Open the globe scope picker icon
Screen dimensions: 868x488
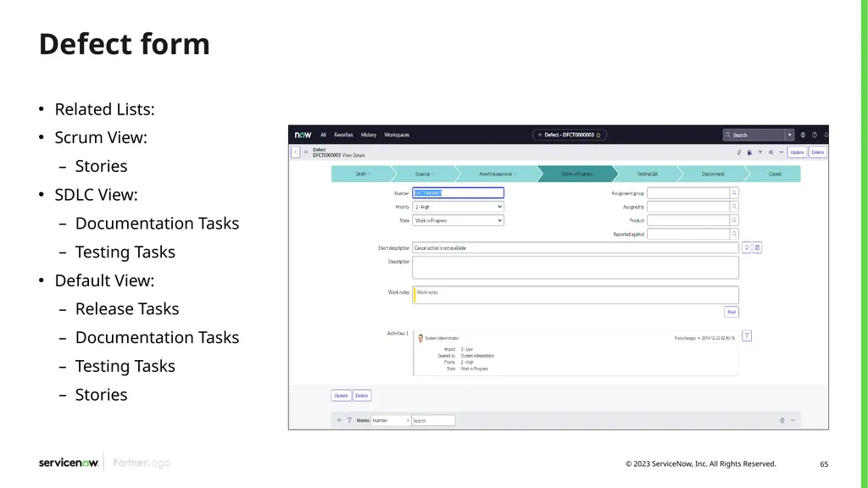click(x=803, y=135)
